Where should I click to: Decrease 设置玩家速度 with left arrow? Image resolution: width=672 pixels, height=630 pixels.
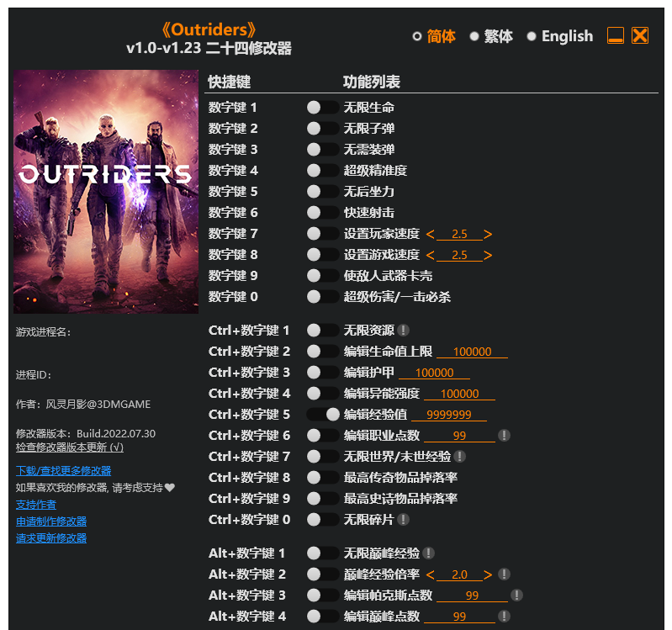431,234
